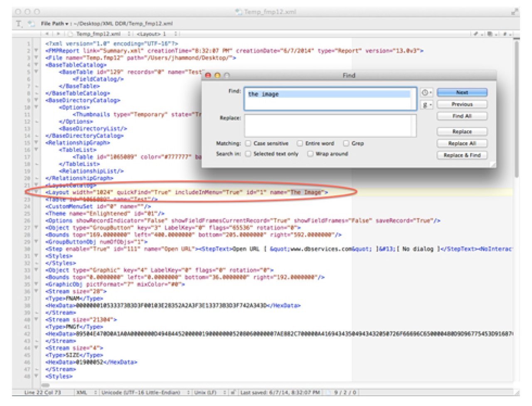
Task: Click the <Step enable="True" id="111" line
Action: point(278,249)
